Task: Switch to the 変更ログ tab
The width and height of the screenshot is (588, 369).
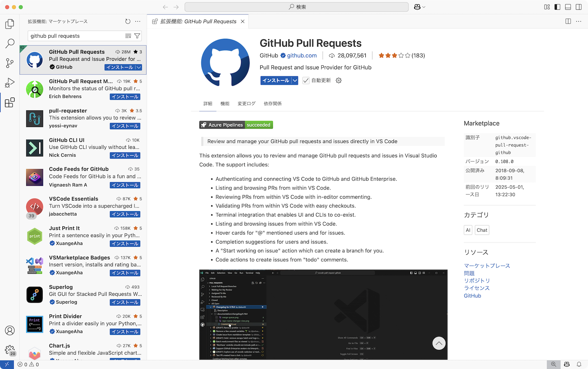Action: coord(247,104)
